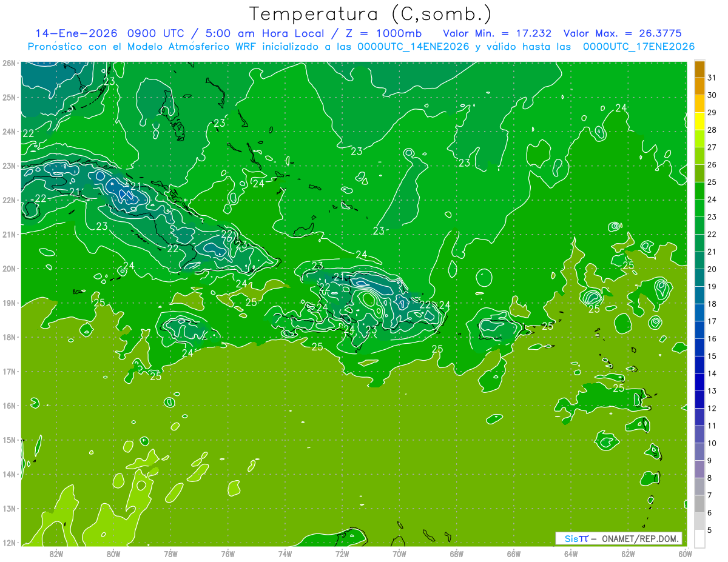728x562 pixels.
Task: Click the '12' label on the color scale
Action: click(x=712, y=408)
